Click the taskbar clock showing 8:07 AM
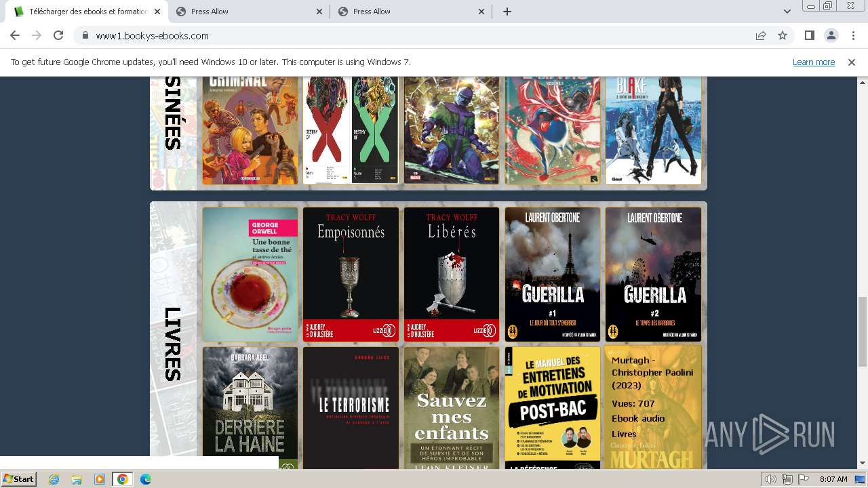Image resolution: width=868 pixels, height=488 pixels. tap(833, 479)
